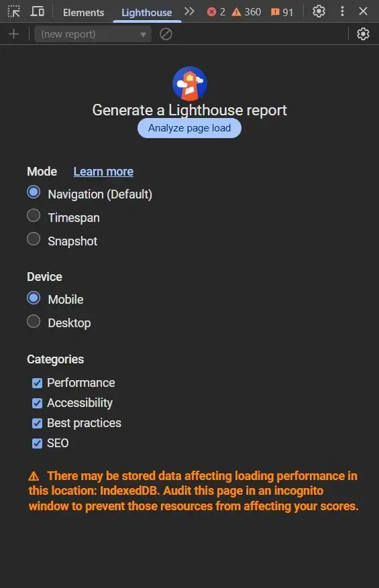Click the Analyze page load button
The width and height of the screenshot is (379, 588).
[x=189, y=128]
